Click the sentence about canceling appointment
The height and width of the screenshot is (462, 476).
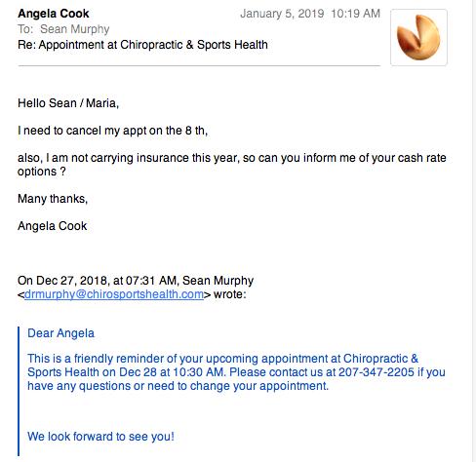(112, 131)
